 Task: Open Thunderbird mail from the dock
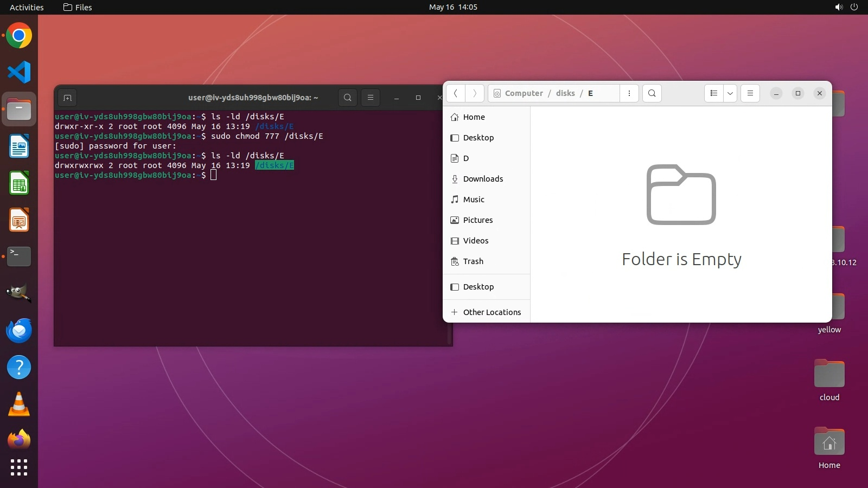click(x=19, y=330)
